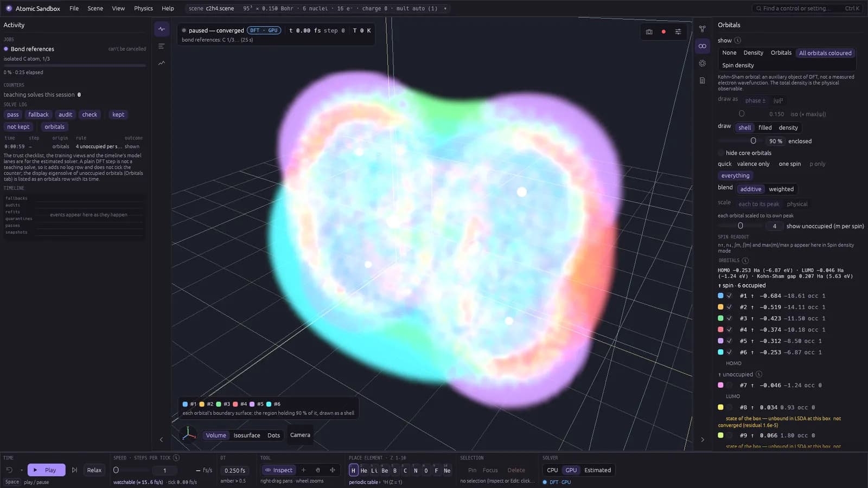Enable the hide core orbitals toggle
Image resolution: width=868 pixels, height=488 pixels.
tap(721, 153)
